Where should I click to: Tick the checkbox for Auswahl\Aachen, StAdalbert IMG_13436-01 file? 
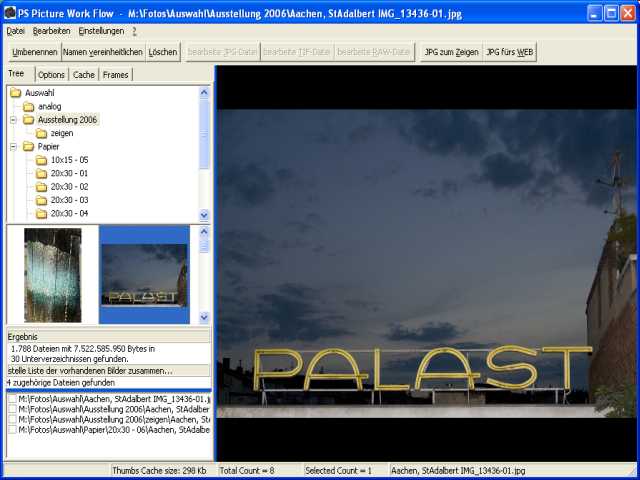[x=12, y=399]
